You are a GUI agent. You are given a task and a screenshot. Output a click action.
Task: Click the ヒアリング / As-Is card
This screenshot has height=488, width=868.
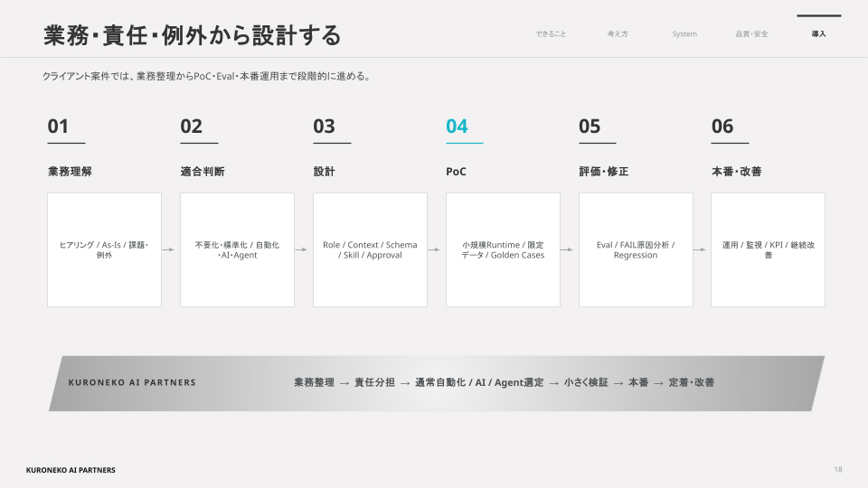coord(104,249)
